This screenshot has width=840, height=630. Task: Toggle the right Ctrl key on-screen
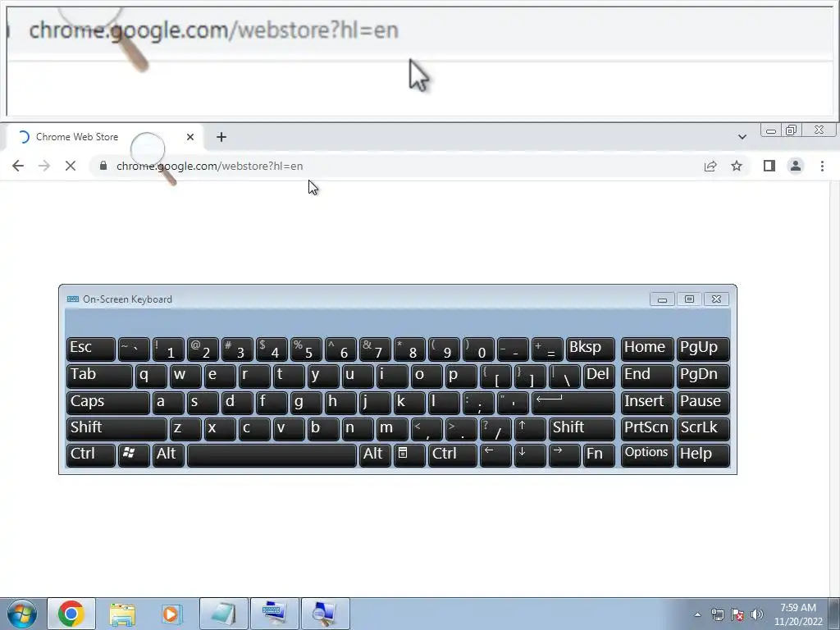(453, 455)
